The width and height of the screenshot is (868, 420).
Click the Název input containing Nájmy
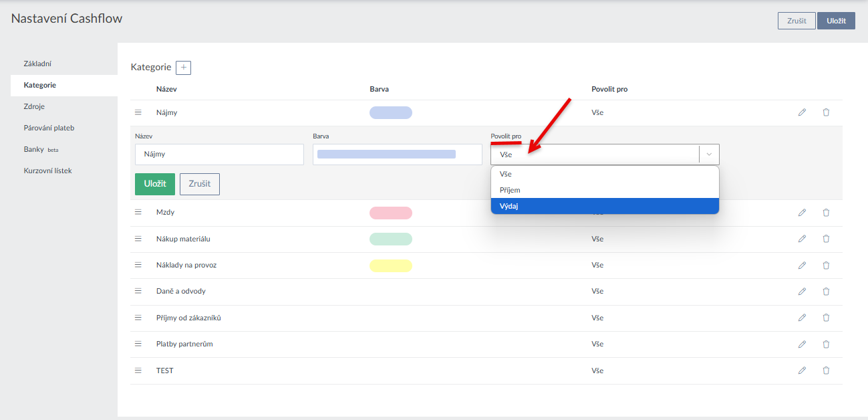(219, 154)
